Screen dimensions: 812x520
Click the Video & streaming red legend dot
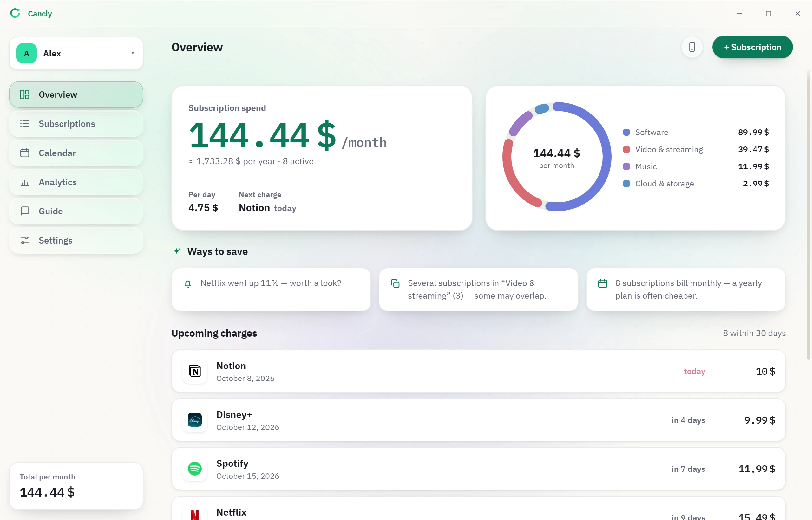point(626,149)
